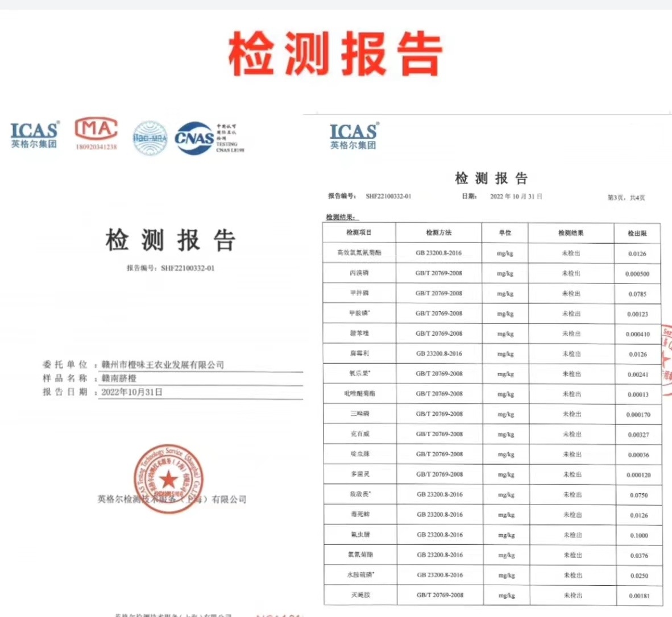The image size is (672, 617).
Task: Click the detection limit value 0.000500
Action: [637, 274]
